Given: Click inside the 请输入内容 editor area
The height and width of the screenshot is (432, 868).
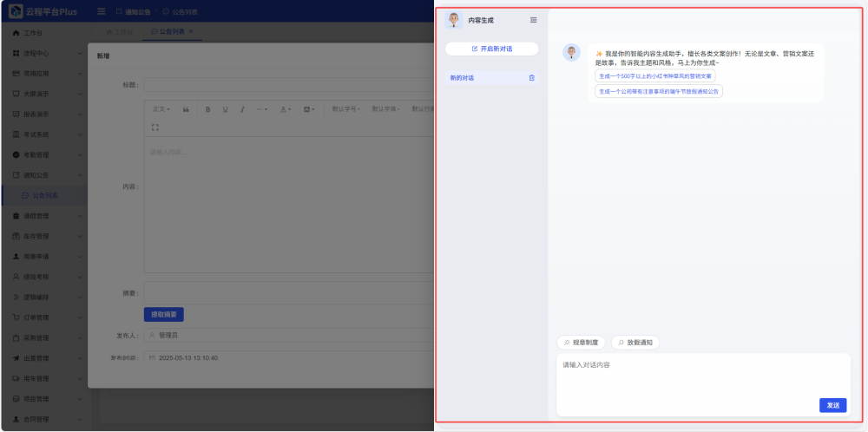Looking at the screenshot, I should pos(289,205).
